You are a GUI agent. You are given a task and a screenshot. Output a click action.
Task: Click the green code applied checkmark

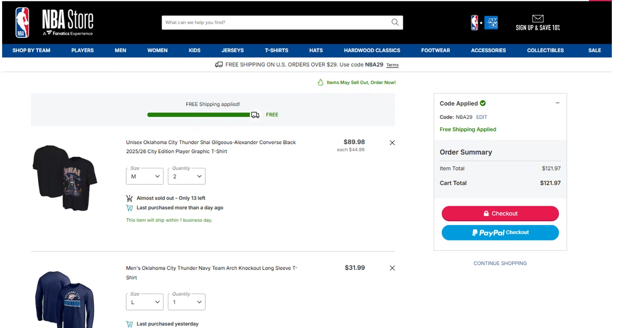pos(483,103)
